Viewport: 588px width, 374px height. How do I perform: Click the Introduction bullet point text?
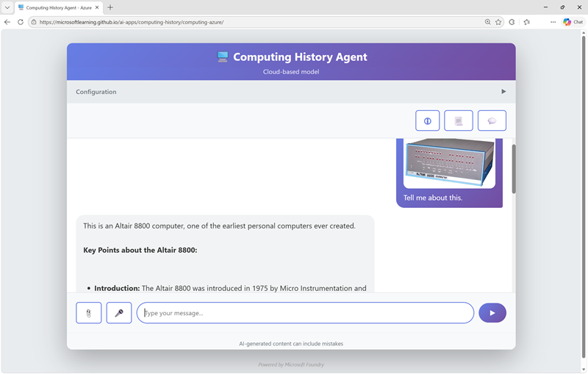230,288
